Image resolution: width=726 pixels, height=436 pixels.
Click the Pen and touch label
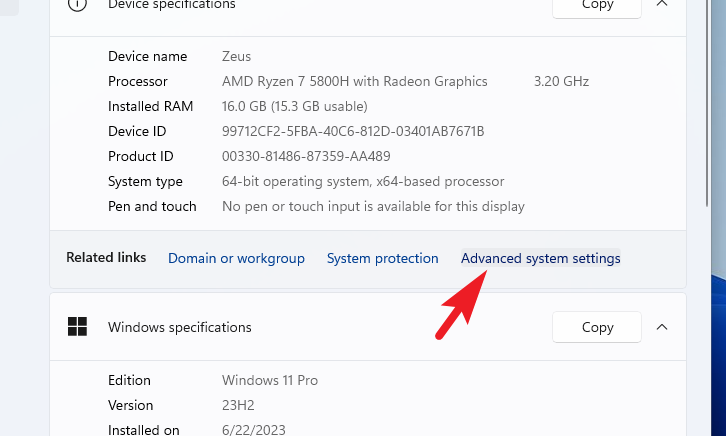pos(152,206)
